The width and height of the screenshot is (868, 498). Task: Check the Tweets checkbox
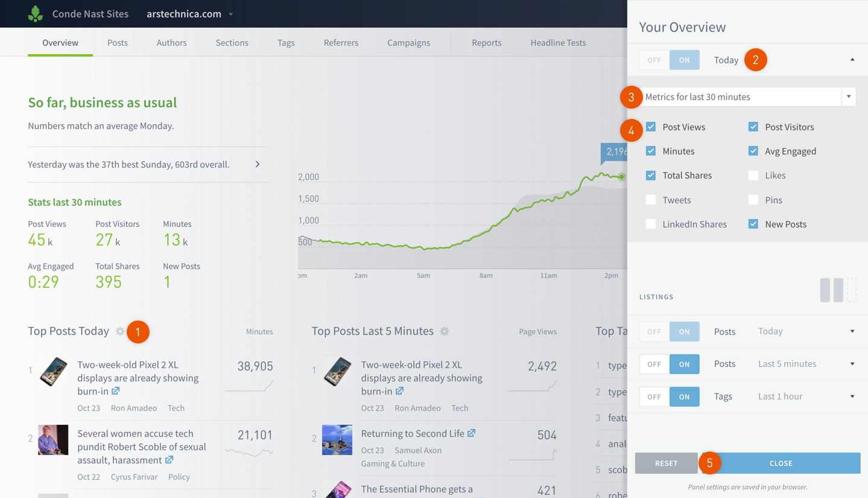651,200
